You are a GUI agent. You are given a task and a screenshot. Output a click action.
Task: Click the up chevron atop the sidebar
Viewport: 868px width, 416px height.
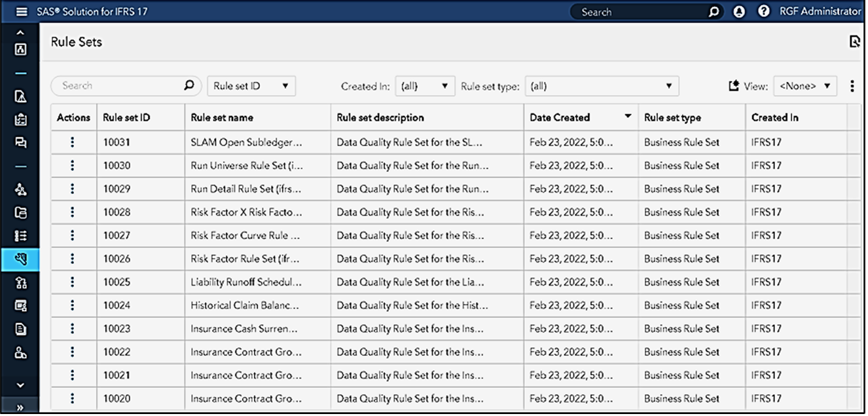[20, 31]
